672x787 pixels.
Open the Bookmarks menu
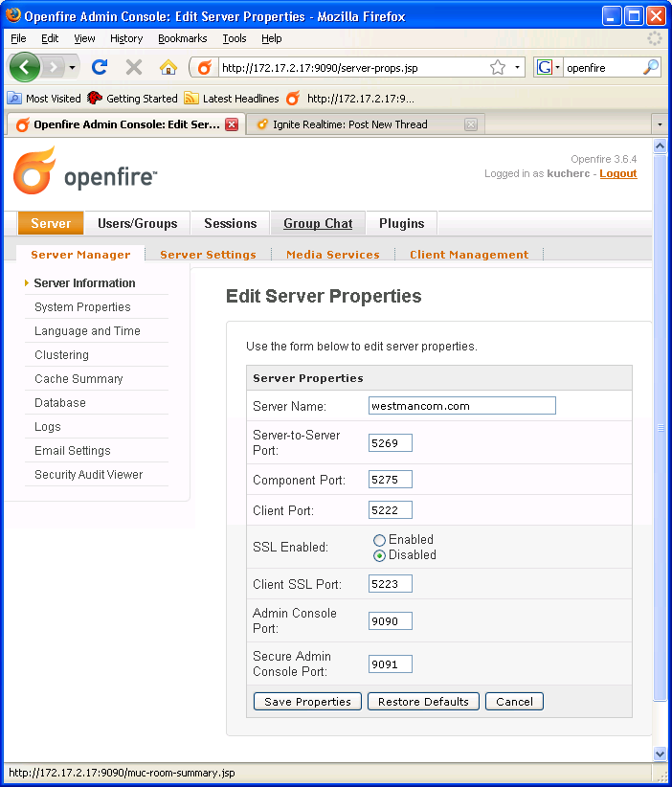(183, 38)
